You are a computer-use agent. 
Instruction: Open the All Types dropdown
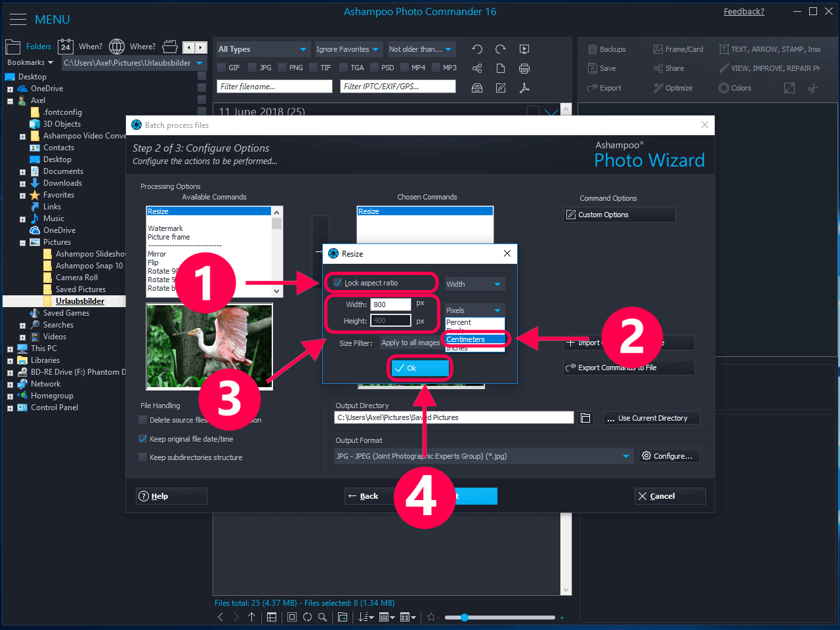coord(262,49)
